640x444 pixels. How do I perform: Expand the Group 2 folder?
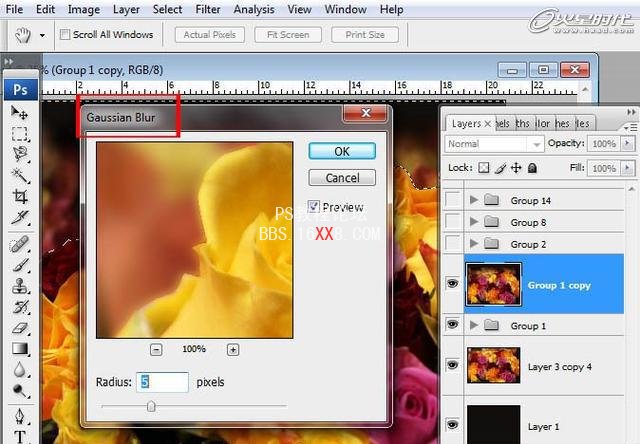pyautogui.click(x=473, y=244)
